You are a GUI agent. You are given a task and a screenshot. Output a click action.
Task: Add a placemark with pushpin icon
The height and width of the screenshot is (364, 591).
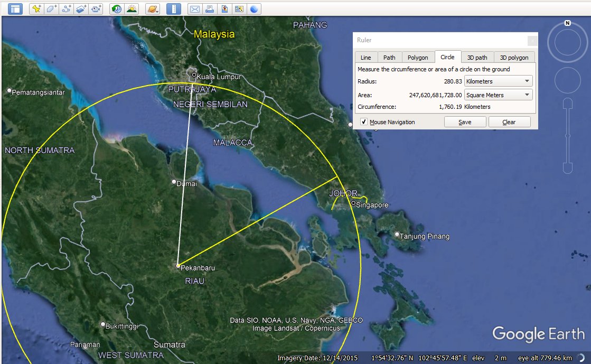36,8
